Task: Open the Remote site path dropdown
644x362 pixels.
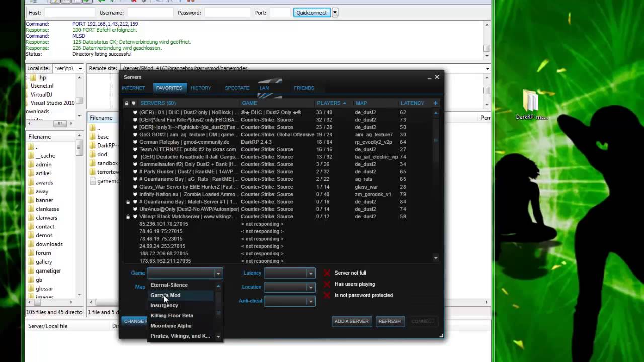Action: click(x=487, y=68)
